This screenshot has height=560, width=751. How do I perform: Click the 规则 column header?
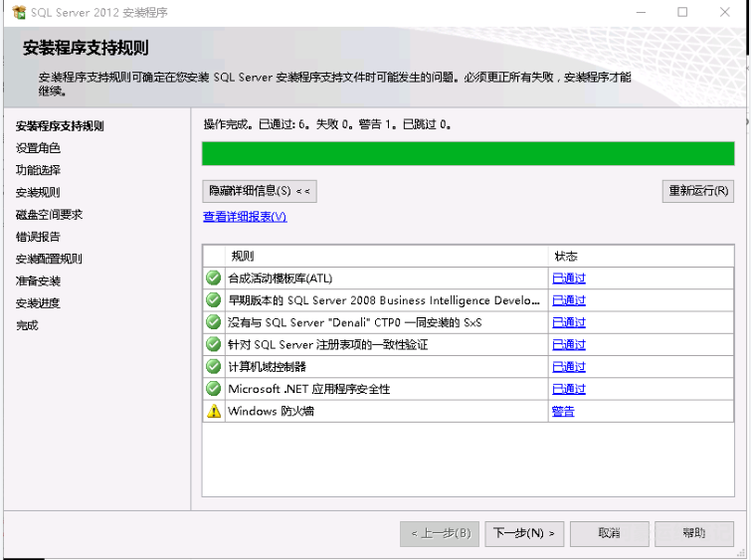click(243, 257)
